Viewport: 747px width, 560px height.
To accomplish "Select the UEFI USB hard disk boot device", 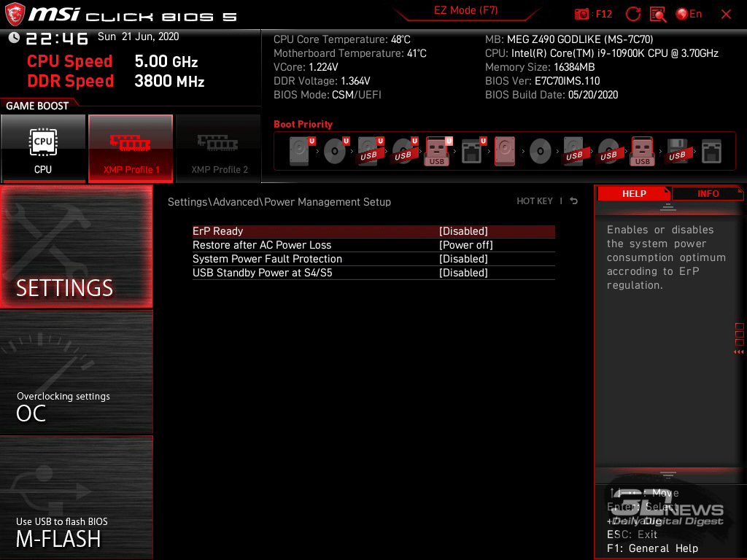I will click(370, 152).
